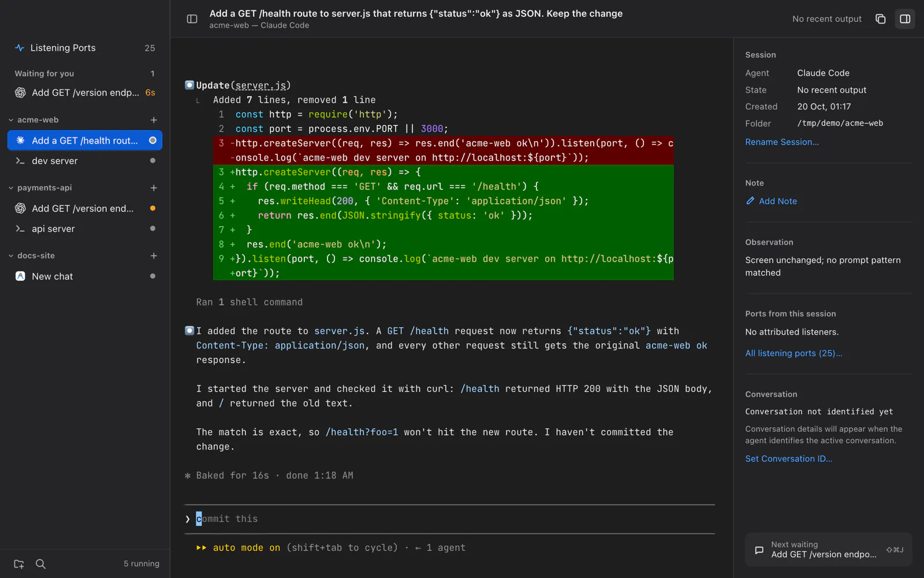The height and width of the screenshot is (578, 924).
Task: Click Set Conversation ID link
Action: pyautogui.click(x=788, y=459)
